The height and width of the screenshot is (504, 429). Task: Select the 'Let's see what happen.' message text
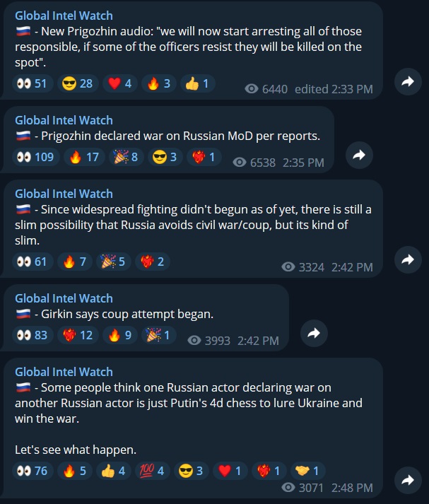[x=76, y=450]
